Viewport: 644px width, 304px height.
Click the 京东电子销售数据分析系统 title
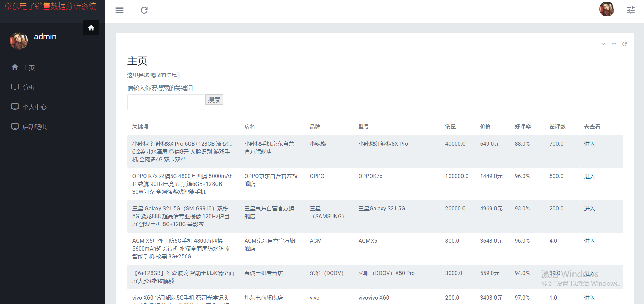[50, 6]
